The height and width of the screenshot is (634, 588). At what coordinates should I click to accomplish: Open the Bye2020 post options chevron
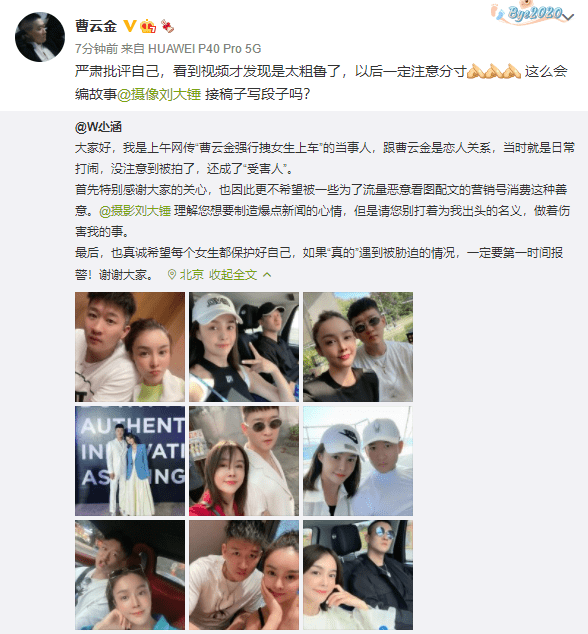(x=568, y=17)
